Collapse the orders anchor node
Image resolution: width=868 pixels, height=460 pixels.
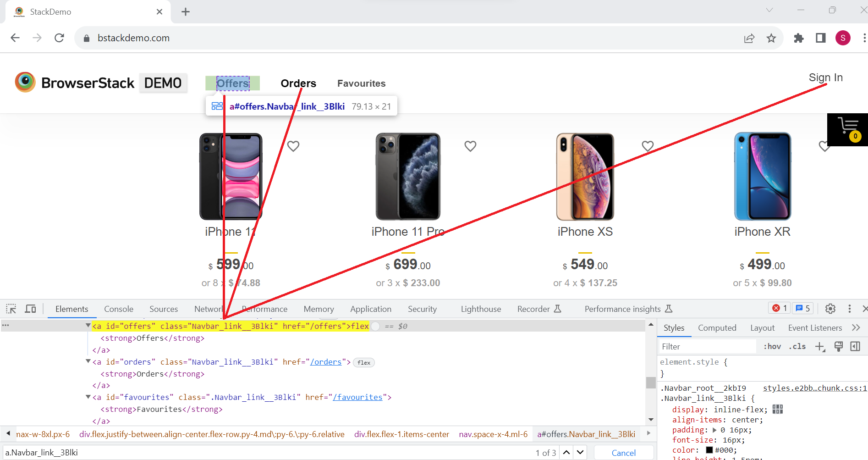[x=88, y=361]
